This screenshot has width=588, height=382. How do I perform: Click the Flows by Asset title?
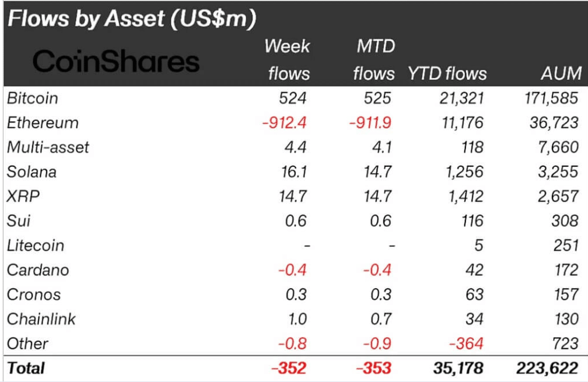132,20
